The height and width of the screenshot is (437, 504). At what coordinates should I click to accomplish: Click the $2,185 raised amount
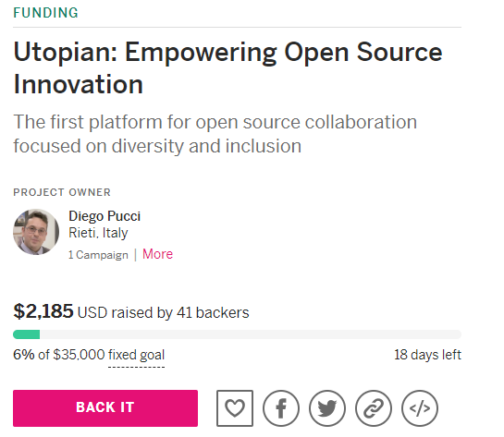click(x=43, y=311)
